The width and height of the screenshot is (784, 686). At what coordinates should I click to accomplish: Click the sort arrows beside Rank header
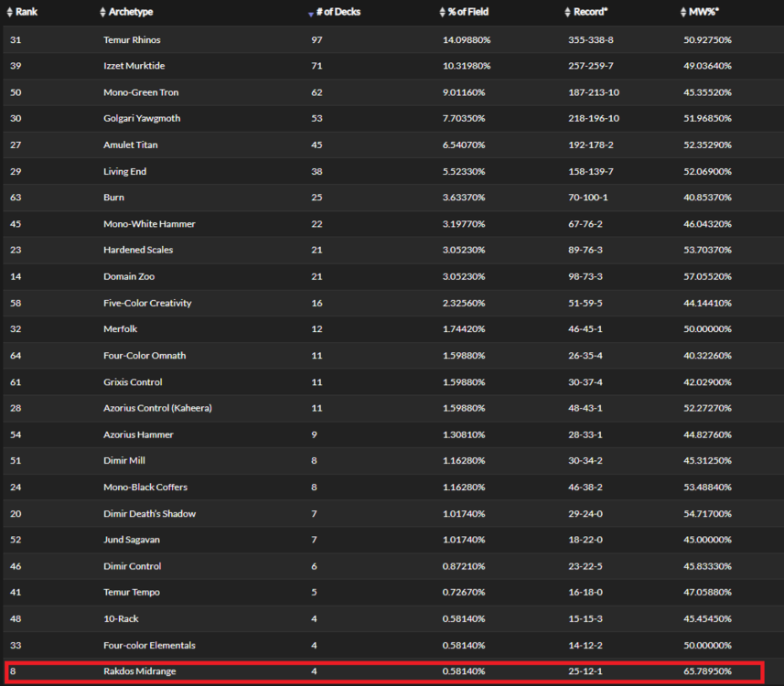click(x=10, y=13)
